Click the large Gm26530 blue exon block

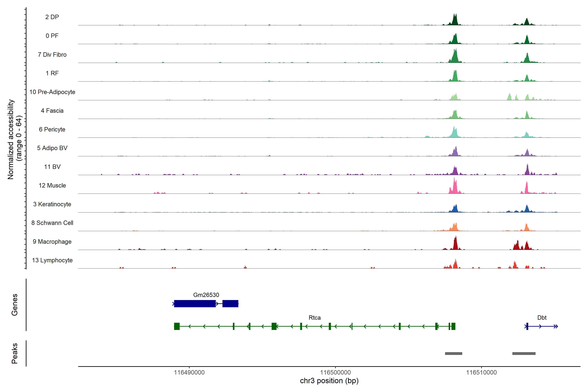(195, 303)
